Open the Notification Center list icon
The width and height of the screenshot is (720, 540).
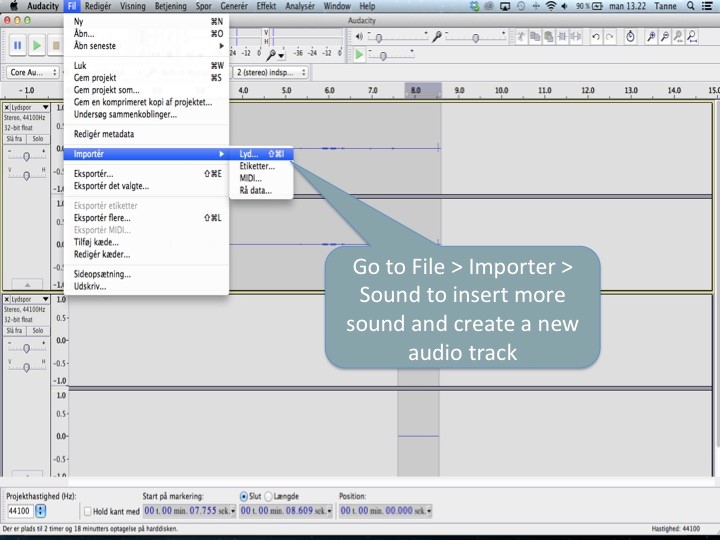(708, 6)
